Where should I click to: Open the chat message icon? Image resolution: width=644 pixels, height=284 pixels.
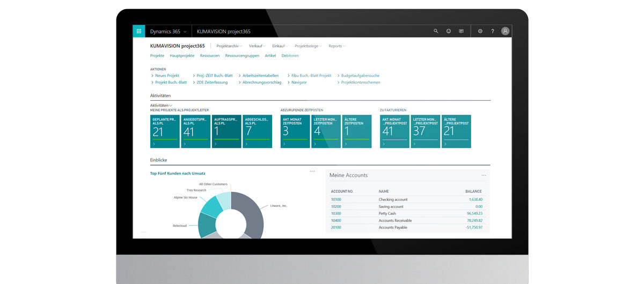tap(461, 31)
